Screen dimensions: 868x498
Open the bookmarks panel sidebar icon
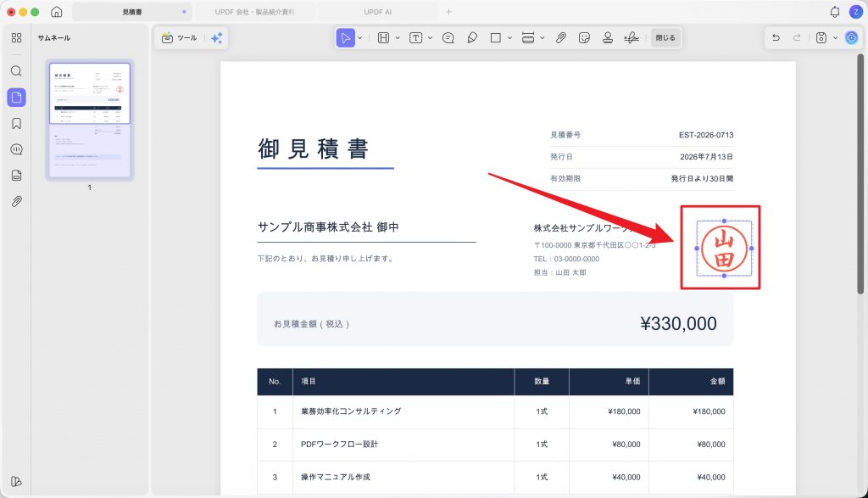[17, 124]
